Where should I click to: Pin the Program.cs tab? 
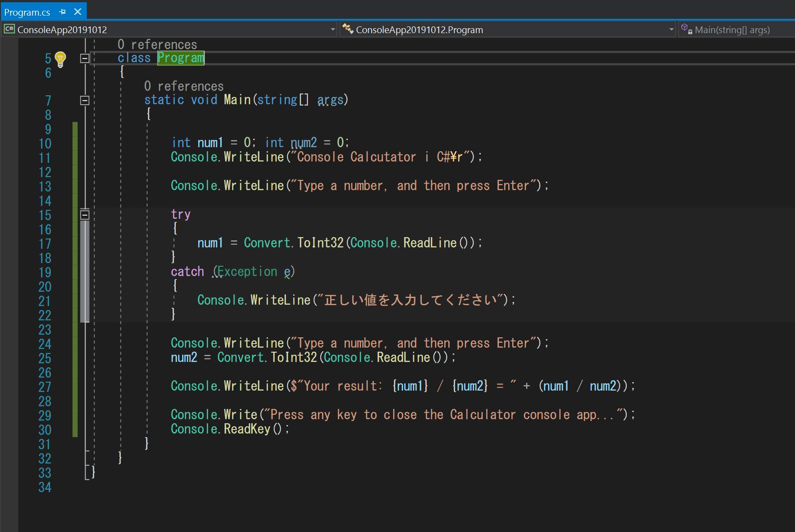tap(63, 12)
